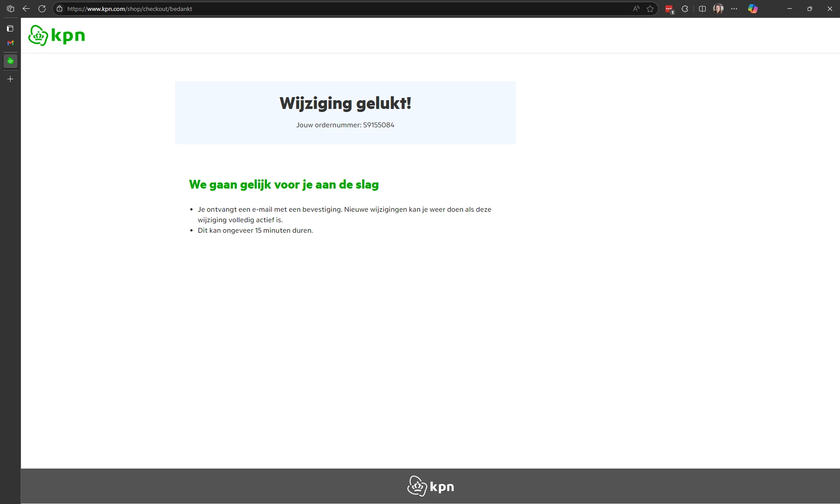
Task: Switch to the Gmail tab
Action: click(10, 43)
